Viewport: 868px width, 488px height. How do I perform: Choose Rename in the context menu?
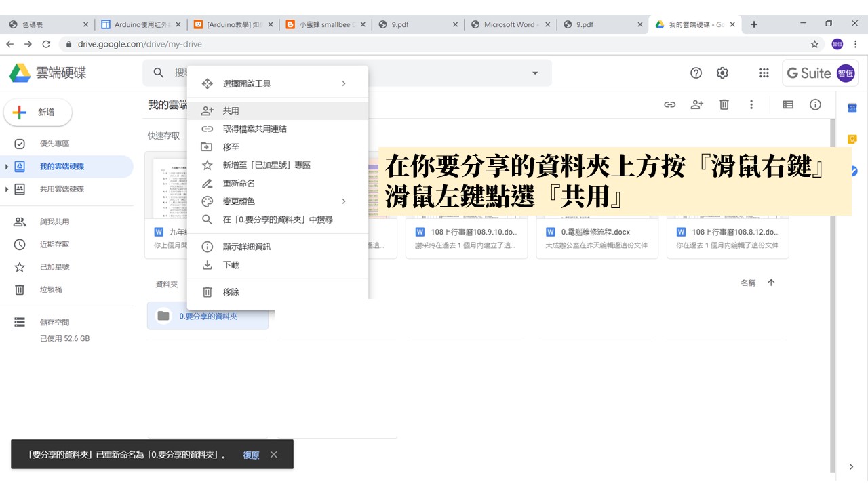(x=277, y=184)
